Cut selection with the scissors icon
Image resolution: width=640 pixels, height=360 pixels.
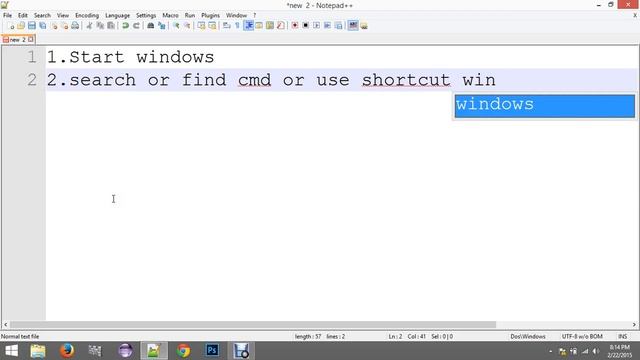89,26
